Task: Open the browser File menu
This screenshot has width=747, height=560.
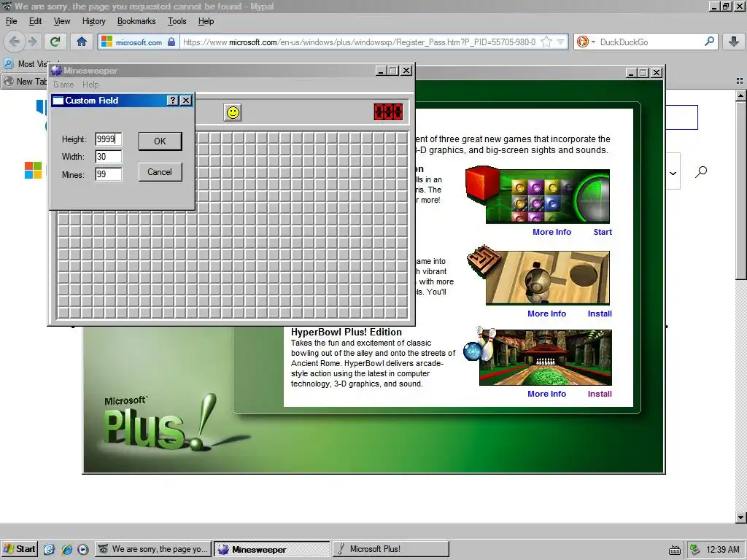Action: (x=12, y=21)
